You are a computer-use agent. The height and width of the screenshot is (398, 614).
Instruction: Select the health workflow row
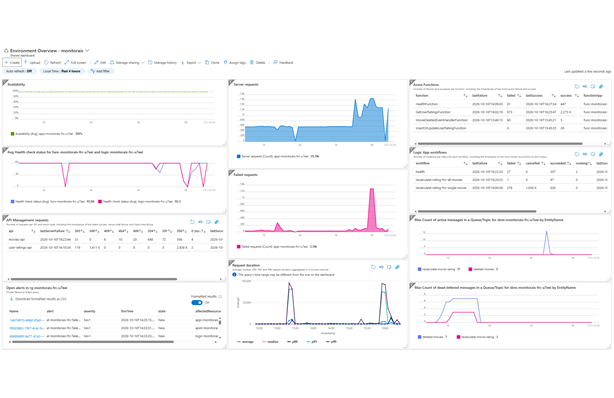(511, 172)
